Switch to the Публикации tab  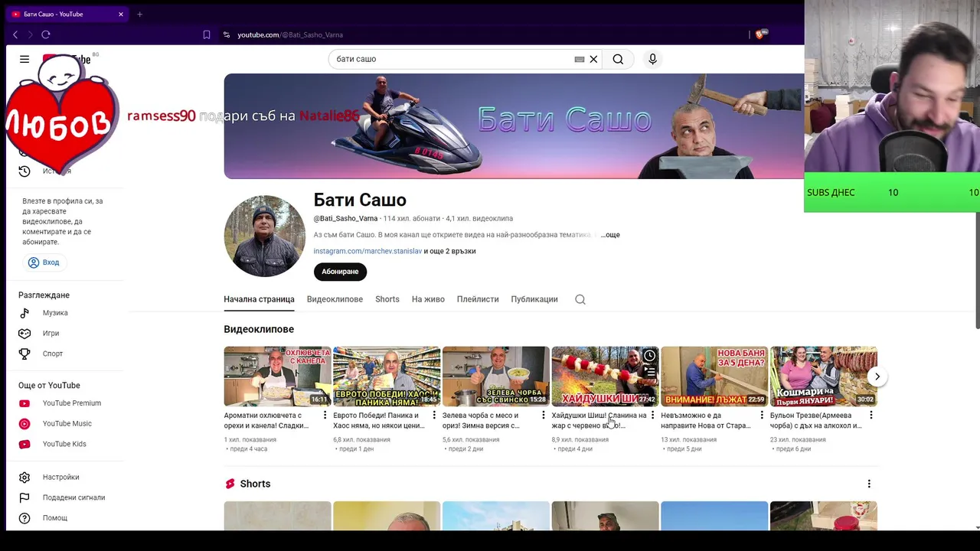coord(534,299)
